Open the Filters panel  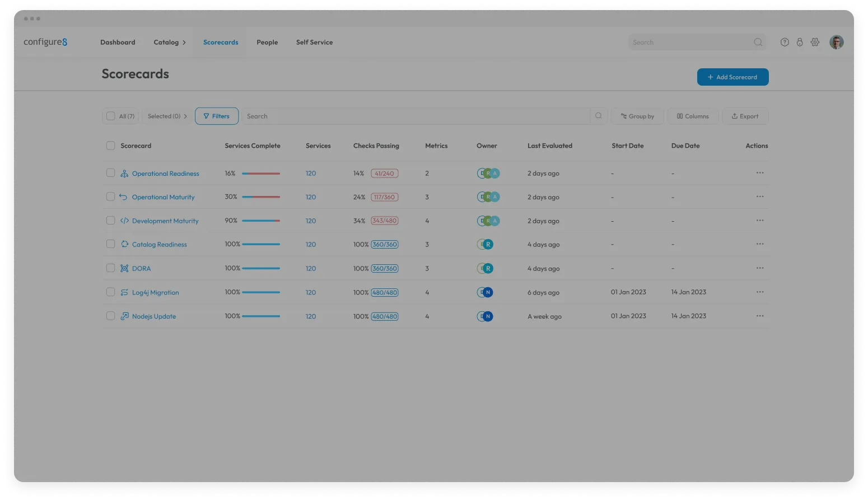(217, 116)
